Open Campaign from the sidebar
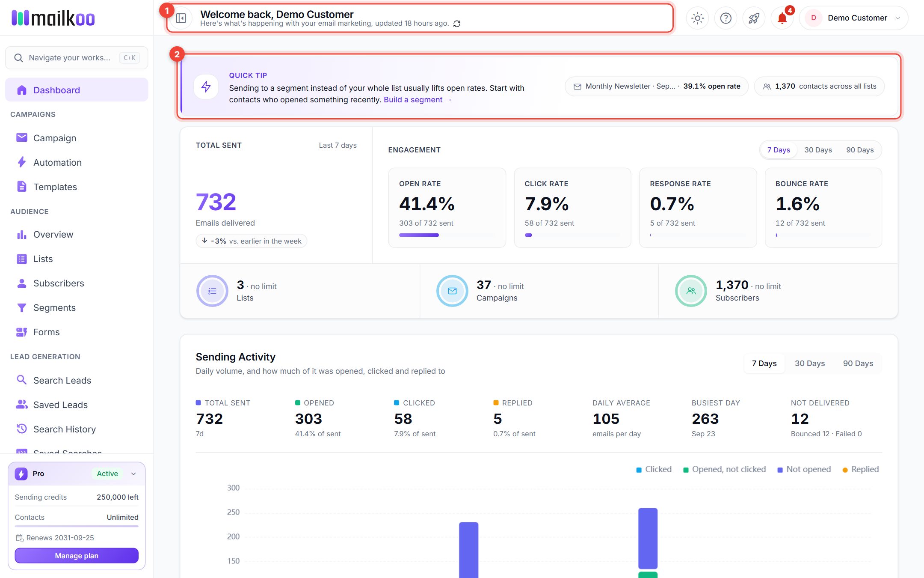The image size is (924, 578). pos(77,138)
